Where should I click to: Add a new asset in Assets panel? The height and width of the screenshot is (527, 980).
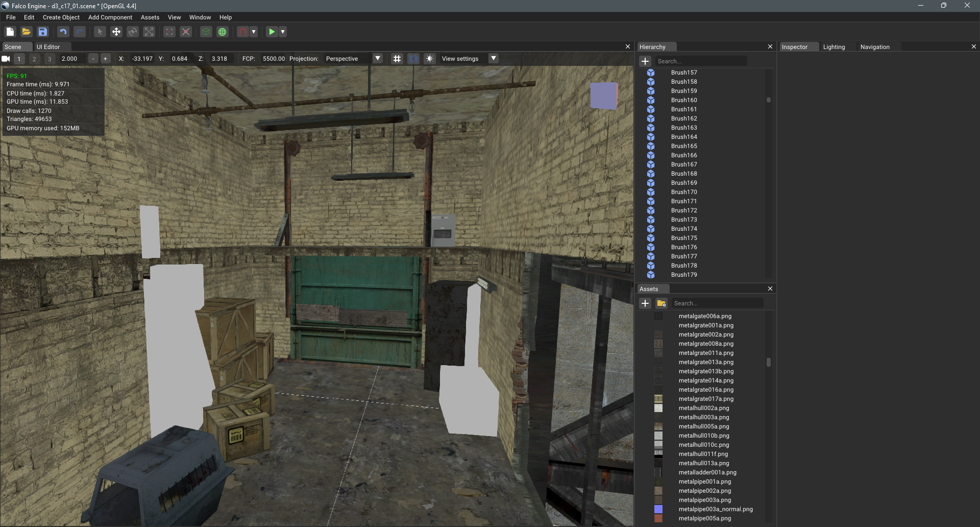click(x=645, y=303)
